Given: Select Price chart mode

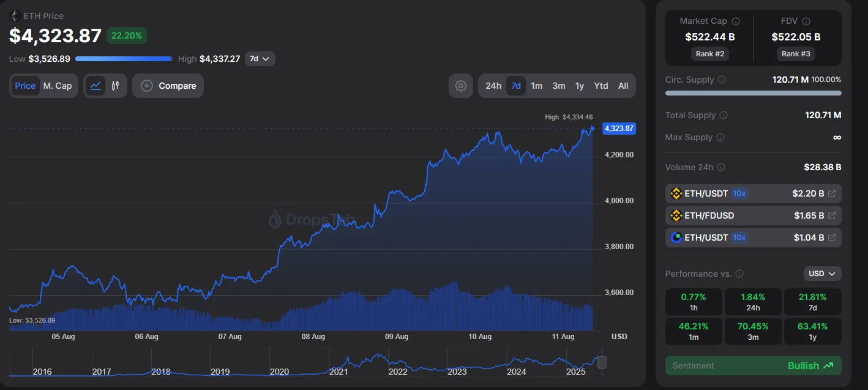Looking at the screenshot, I should (x=25, y=86).
